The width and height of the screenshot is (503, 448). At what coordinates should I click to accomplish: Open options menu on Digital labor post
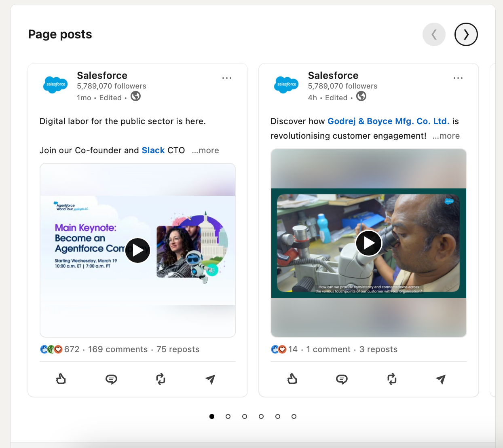tap(227, 78)
